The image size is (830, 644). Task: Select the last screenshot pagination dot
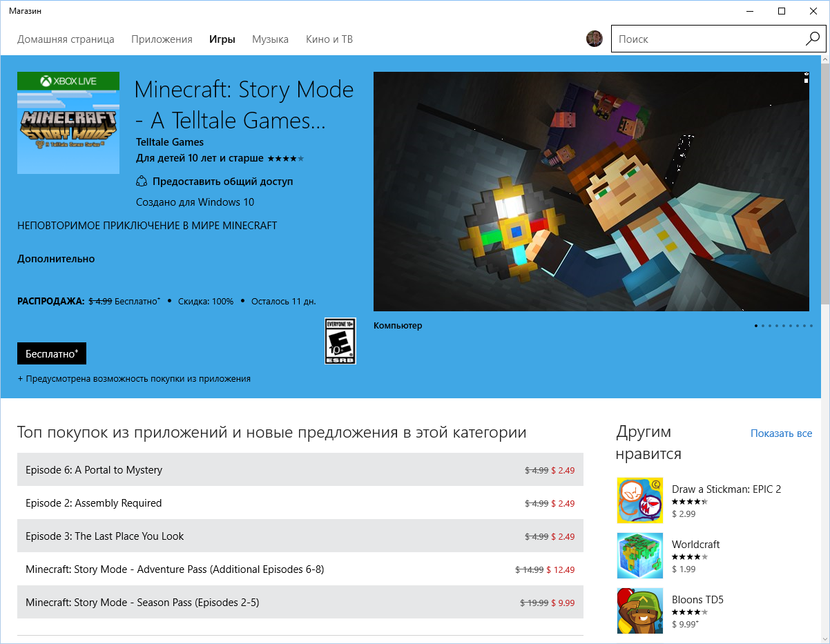(x=811, y=326)
